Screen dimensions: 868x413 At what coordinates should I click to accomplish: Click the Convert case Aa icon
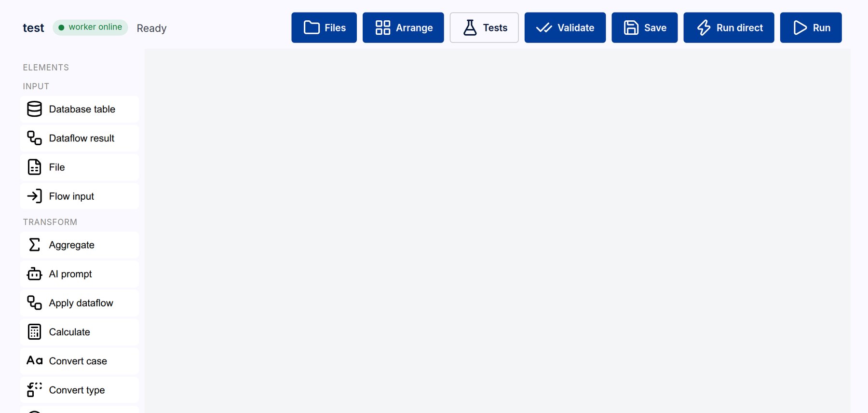(34, 361)
